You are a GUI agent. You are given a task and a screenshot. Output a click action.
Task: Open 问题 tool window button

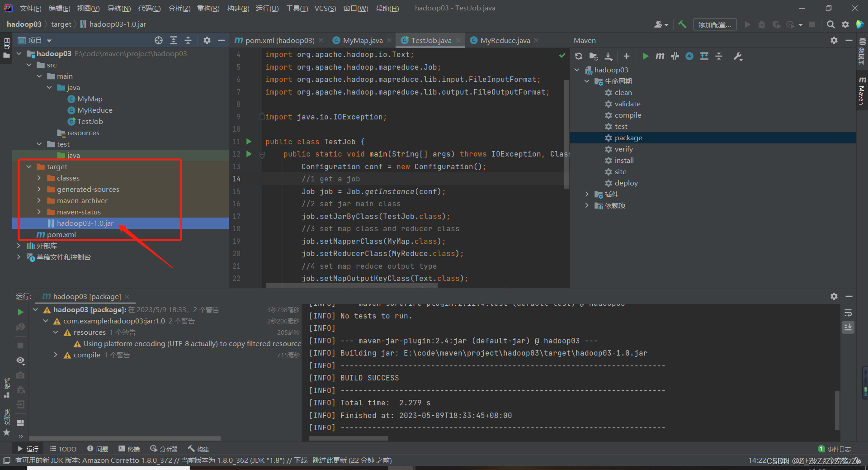click(98, 449)
